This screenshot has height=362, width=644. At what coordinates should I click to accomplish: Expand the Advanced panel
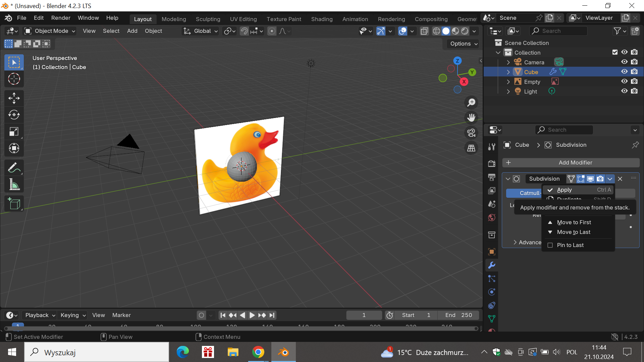click(x=527, y=243)
